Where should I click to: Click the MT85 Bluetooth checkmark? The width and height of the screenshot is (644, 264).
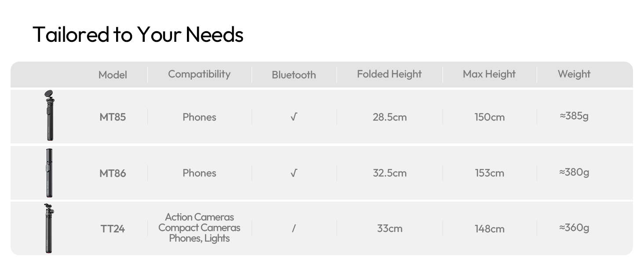(294, 117)
